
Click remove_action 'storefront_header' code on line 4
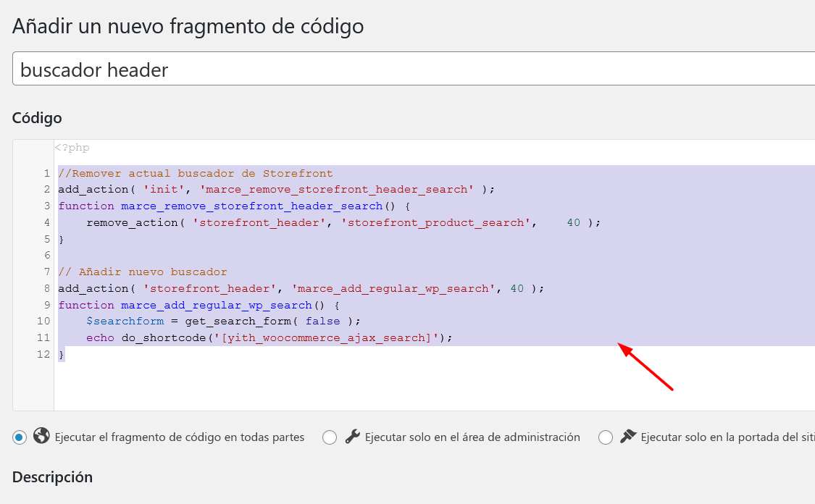[x=343, y=223]
